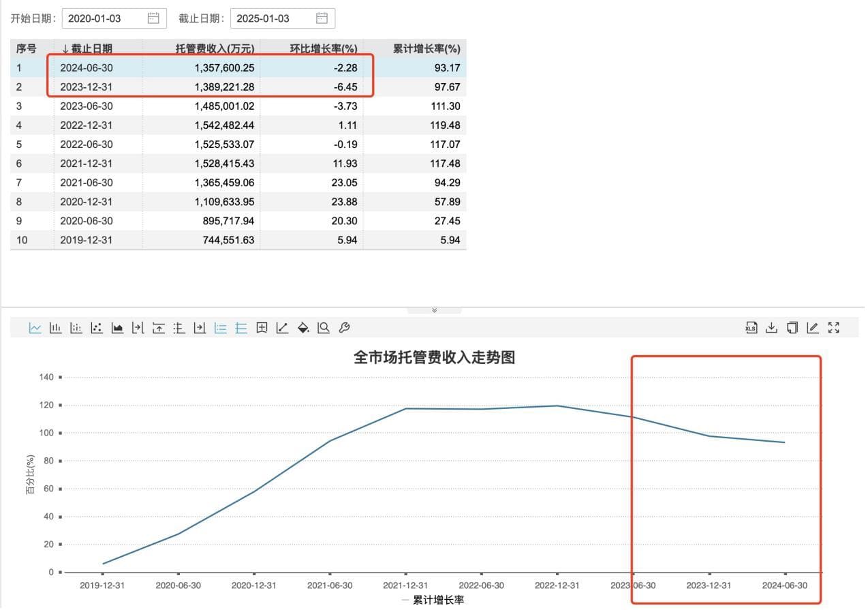Image resolution: width=868 pixels, height=610 pixels.
Task: Toggle the highlighted legend list icon
Action: (x=220, y=328)
